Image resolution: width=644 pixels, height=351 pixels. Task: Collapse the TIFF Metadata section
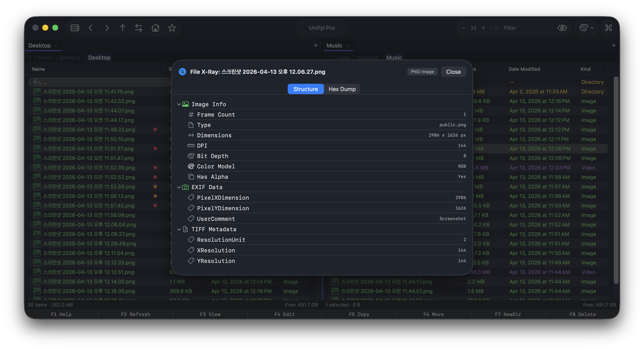[179, 229]
